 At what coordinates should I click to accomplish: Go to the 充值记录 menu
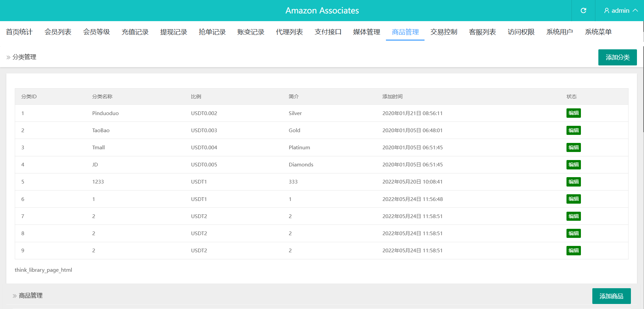point(135,32)
